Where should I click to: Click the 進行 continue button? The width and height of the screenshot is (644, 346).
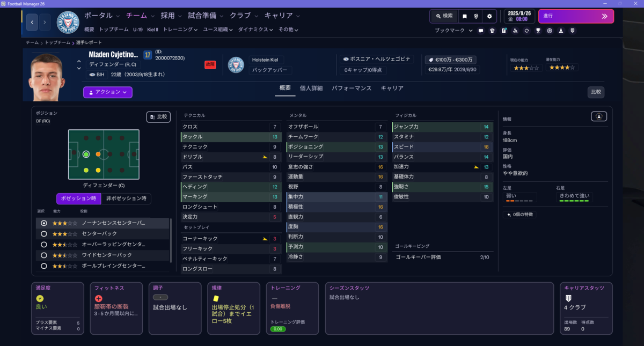(x=576, y=16)
